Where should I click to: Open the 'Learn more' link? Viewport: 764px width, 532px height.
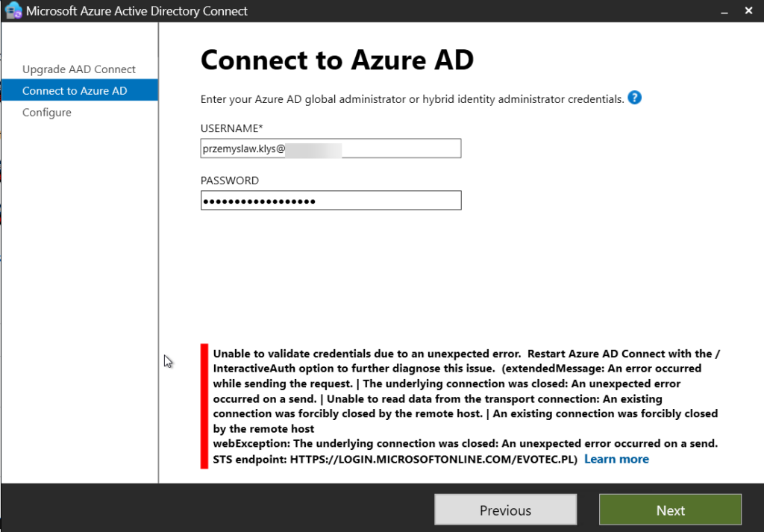tap(616, 459)
